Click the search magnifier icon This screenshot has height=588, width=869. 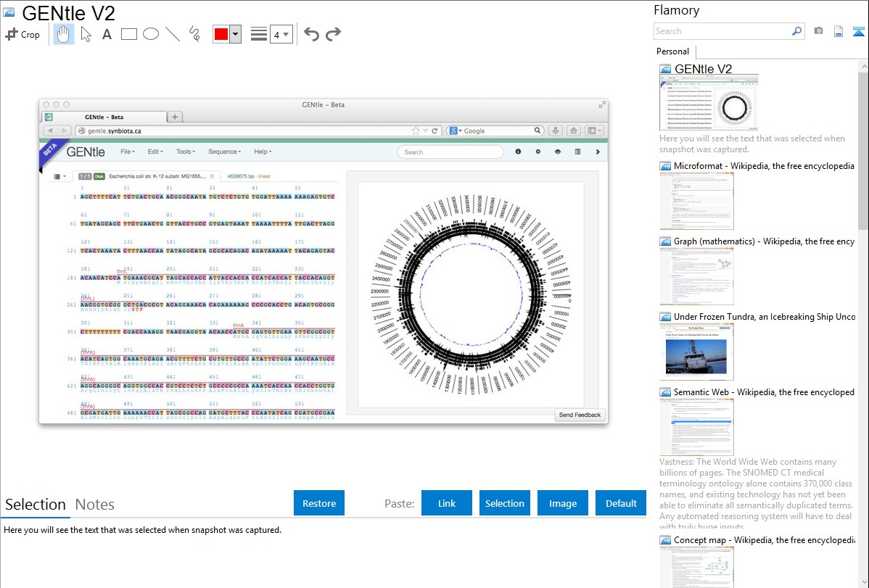(x=797, y=31)
